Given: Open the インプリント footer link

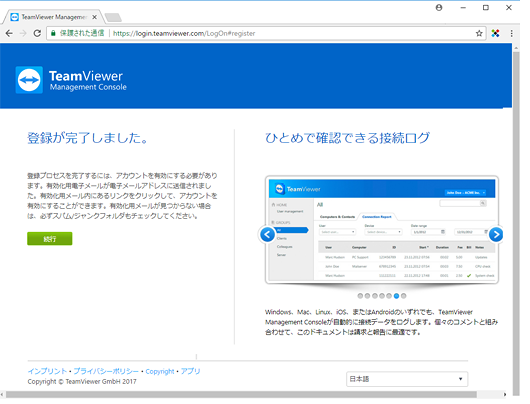Looking at the screenshot, I should [x=47, y=372].
